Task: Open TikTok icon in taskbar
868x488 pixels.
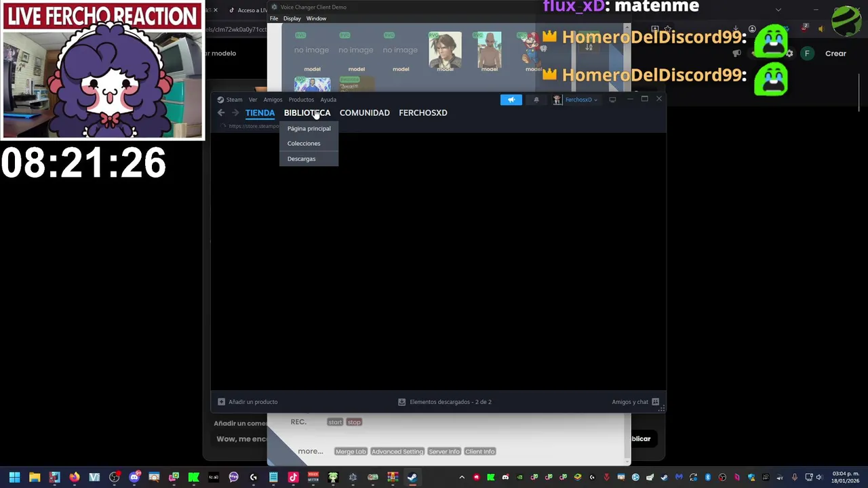Action: coord(293,477)
